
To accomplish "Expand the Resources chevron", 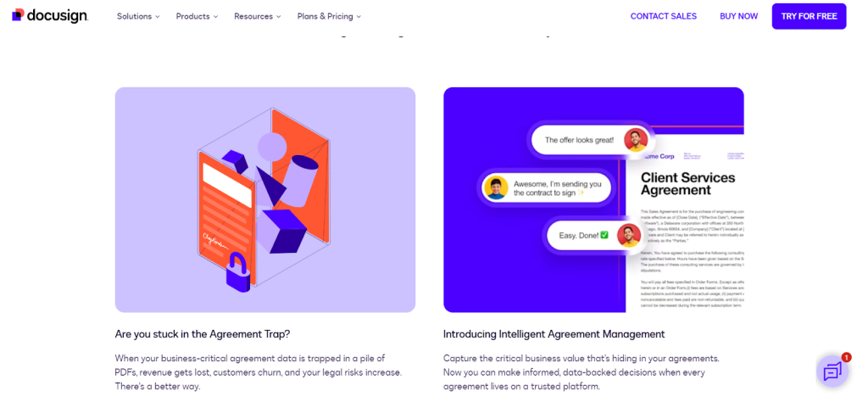I will [x=278, y=17].
